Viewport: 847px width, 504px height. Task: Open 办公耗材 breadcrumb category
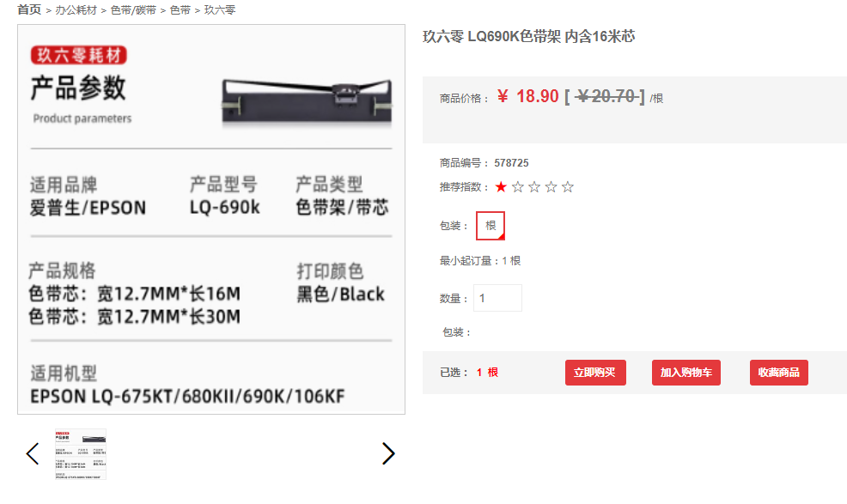[x=76, y=10]
